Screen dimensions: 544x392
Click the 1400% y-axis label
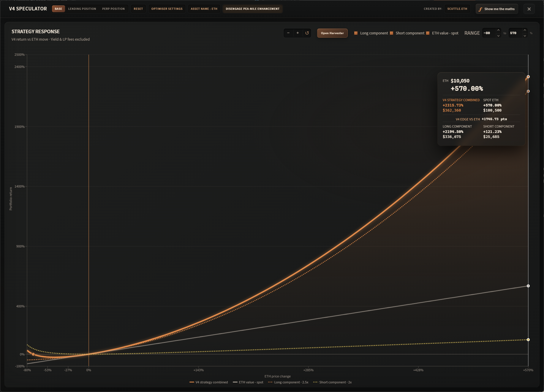click(20, 186)
